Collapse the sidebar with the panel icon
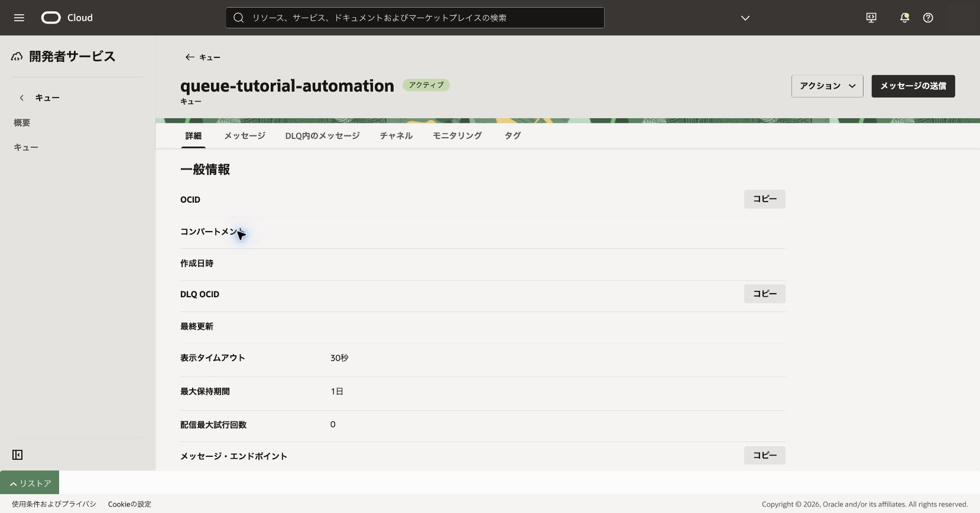This screenshot has width=980, height=513. click(x=18, y=454)
